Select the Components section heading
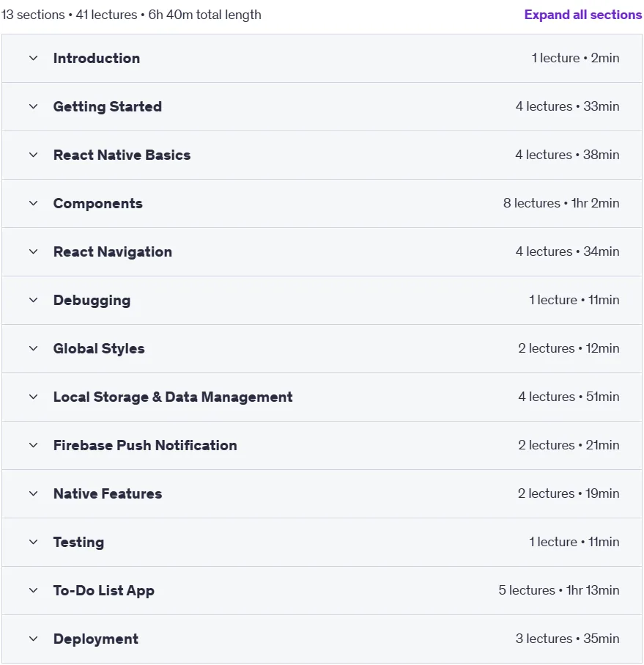The image size is (644, 665). pyautogui.click(x=98, y=204)
